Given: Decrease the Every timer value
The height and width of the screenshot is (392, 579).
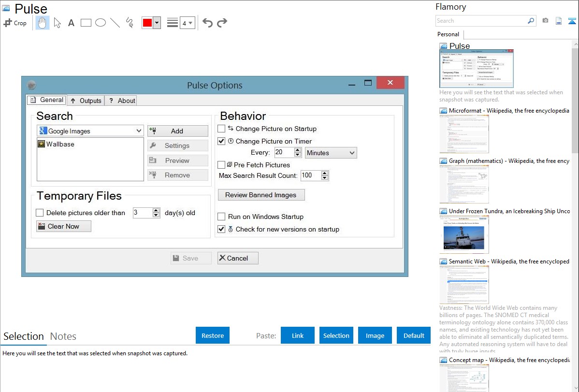Looking at the screenshot, I should pos(298,155).
